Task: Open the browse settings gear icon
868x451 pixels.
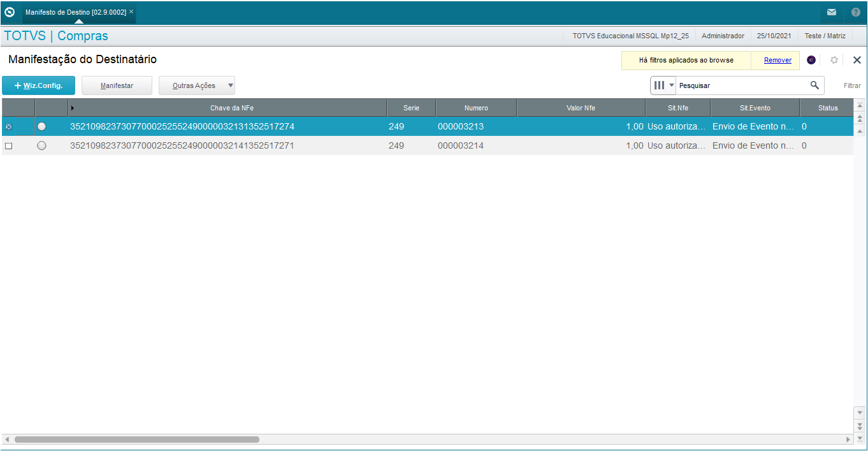Action: click(x=834, y=60)
